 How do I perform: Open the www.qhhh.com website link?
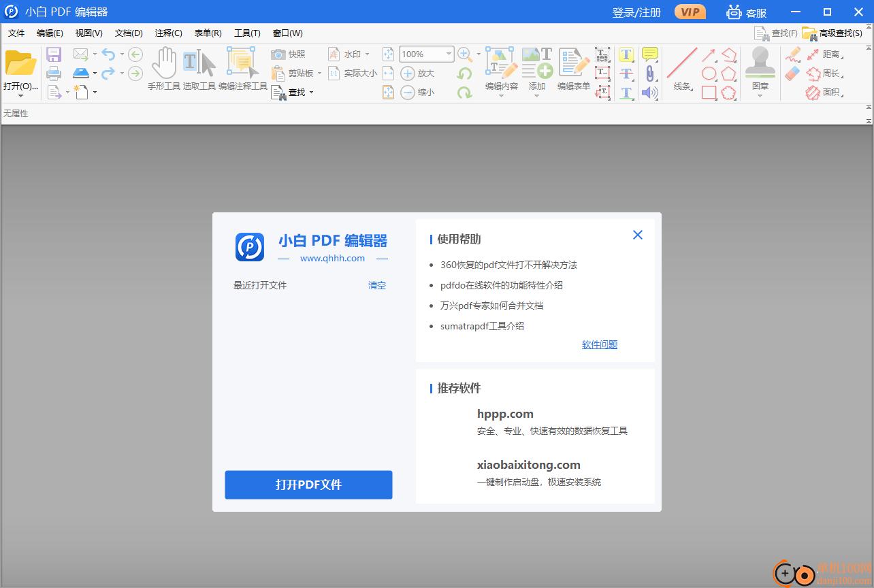pos(332,258)
